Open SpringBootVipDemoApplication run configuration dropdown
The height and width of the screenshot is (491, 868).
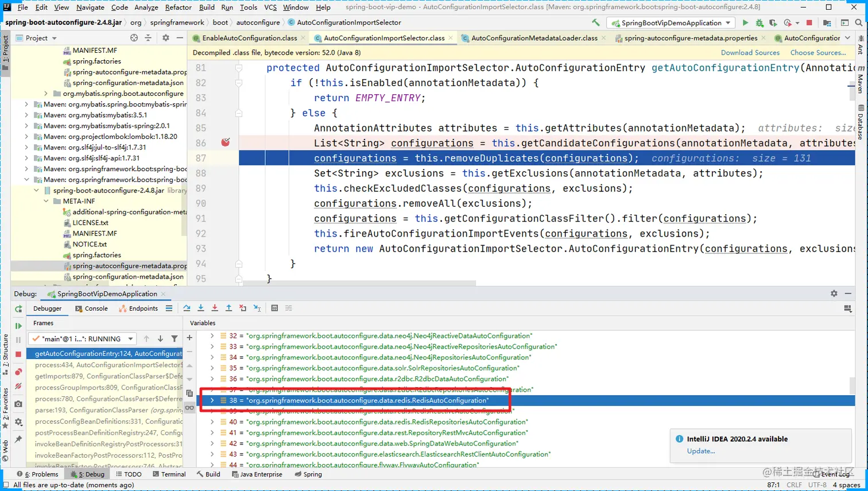[672, 23]
